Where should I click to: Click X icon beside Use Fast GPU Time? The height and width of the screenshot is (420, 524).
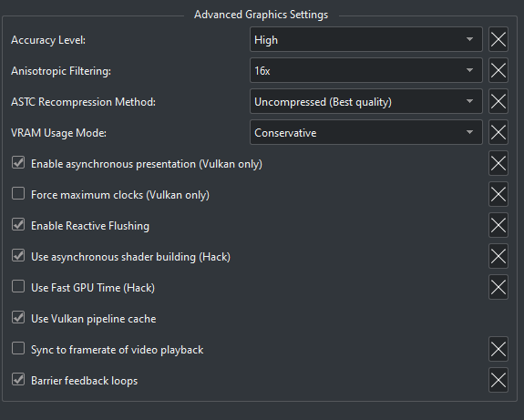pyautogui.click(x=498, y=287)
